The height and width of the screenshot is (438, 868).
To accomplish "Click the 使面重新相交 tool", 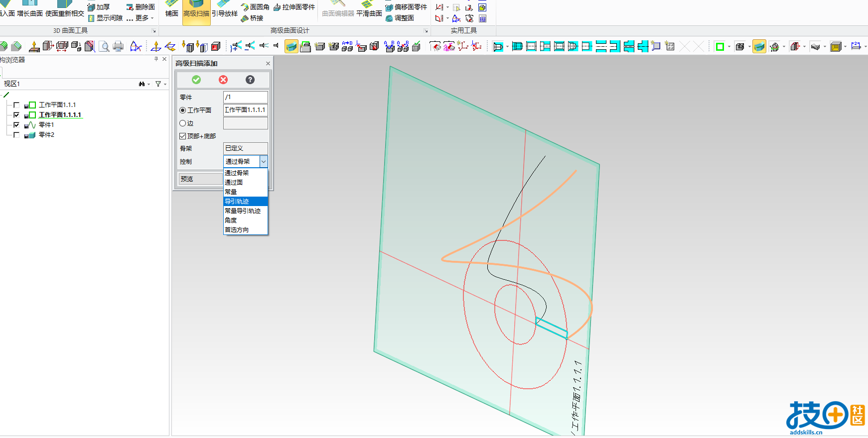I will click(x=65, y=10).
